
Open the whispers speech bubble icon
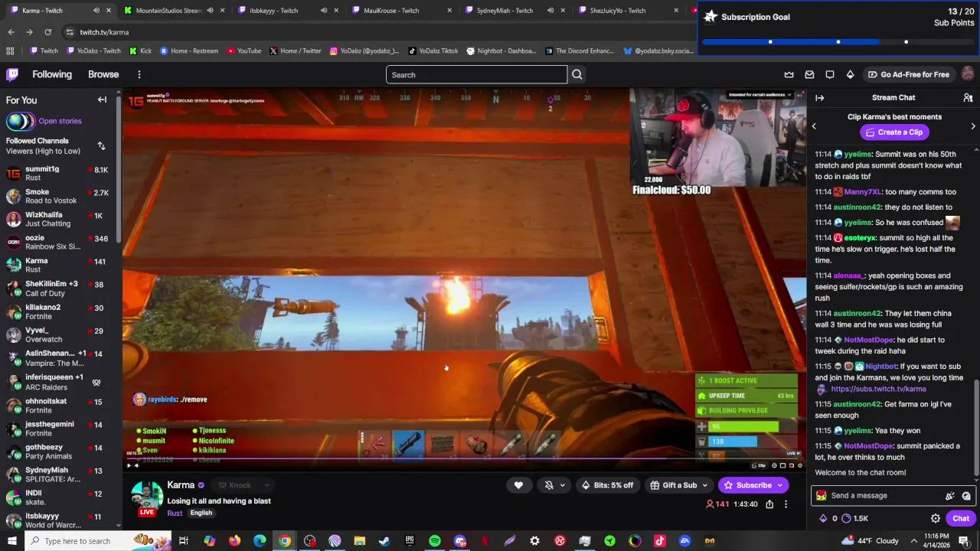pyautogui.click(x=830, y=74)
